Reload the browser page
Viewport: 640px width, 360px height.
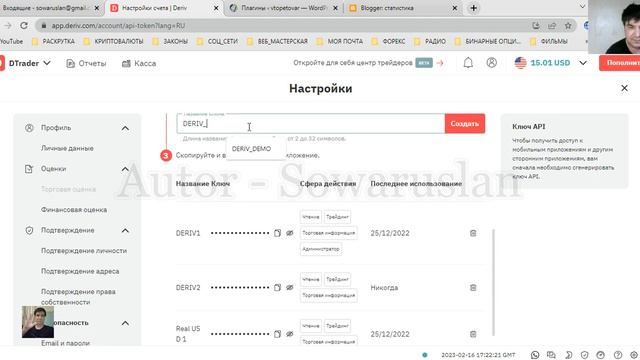coord(24,25)
